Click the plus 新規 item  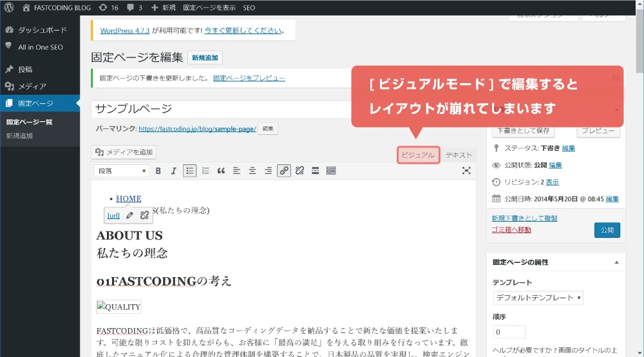[x=163, y=7]
